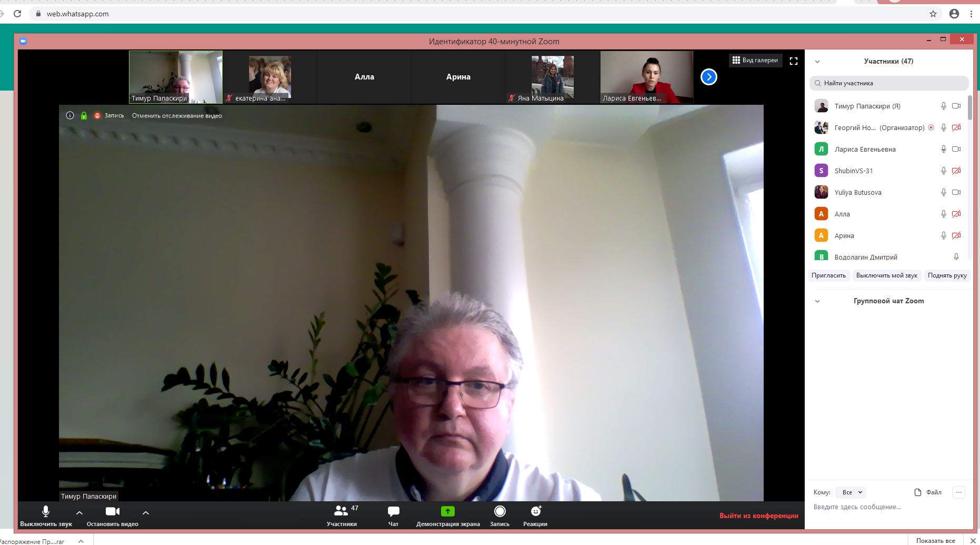Click Пригласить button
Screen dimensions: 980x545
[x=828, y=275]
